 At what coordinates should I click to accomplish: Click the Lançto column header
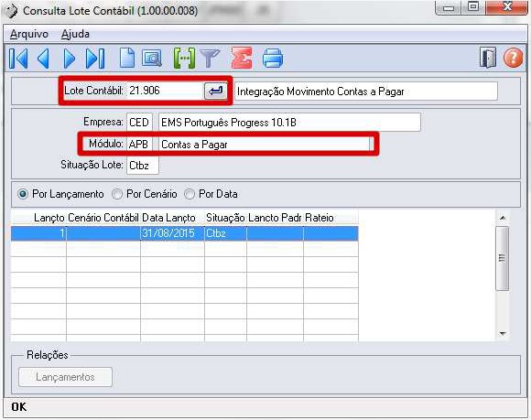coord(38,218)
